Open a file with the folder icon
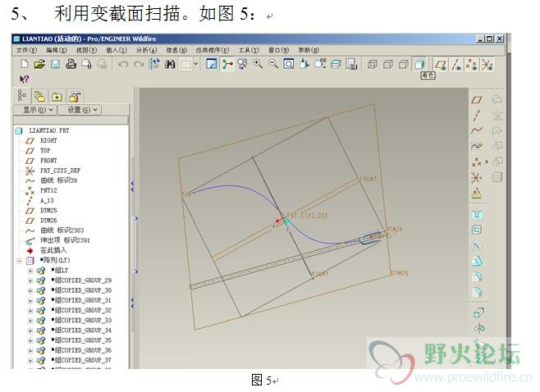 click(39, 64)
